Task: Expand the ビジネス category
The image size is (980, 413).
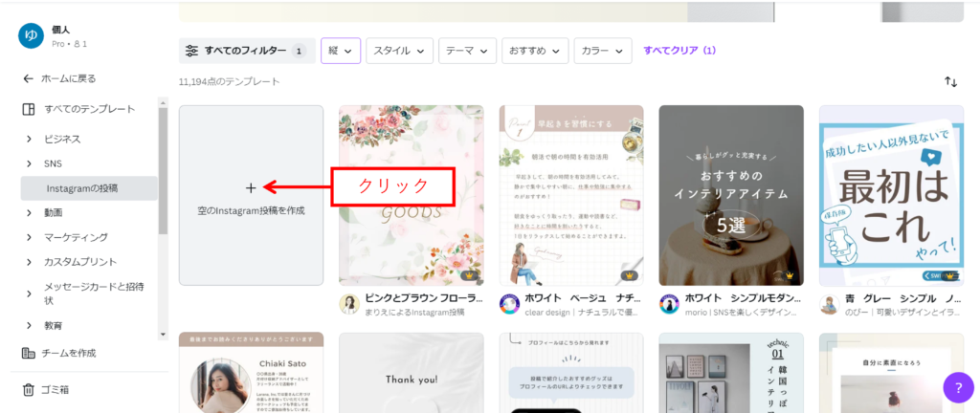Action: pos(30,139)
